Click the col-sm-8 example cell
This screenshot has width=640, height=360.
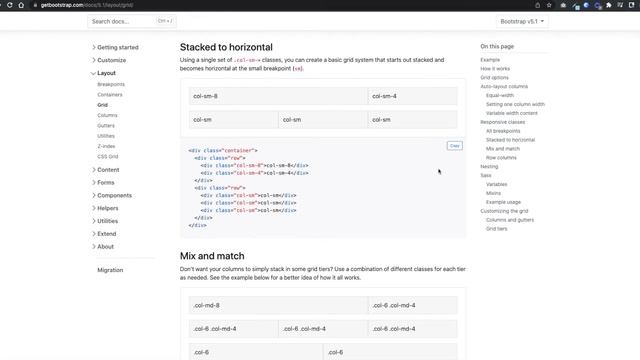pyautogui.click(x=278, y=96)
